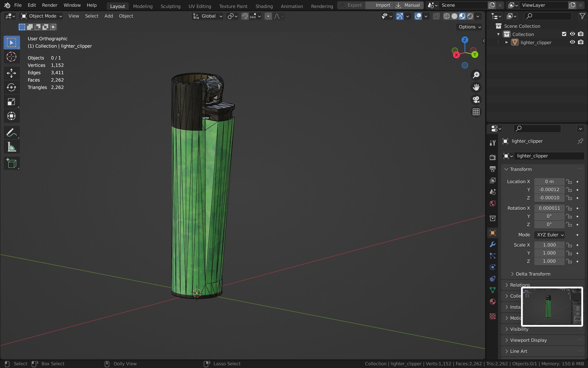Open the World properties tab

click(492, 203)
